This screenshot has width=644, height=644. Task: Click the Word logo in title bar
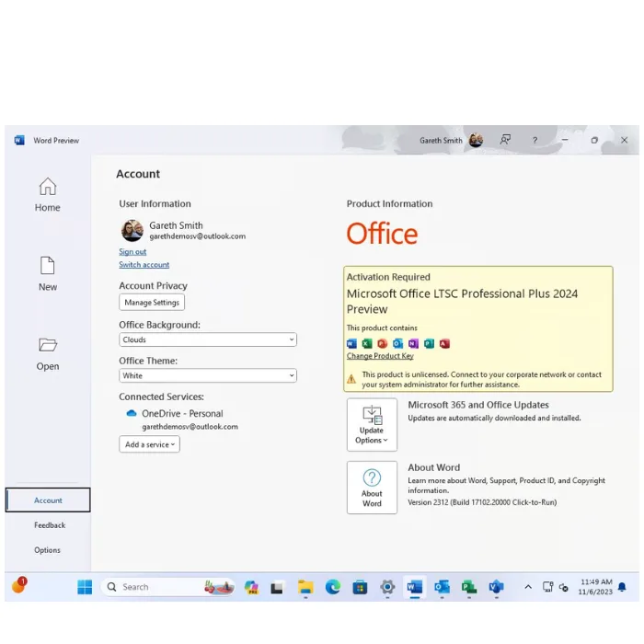click(19, 140)
